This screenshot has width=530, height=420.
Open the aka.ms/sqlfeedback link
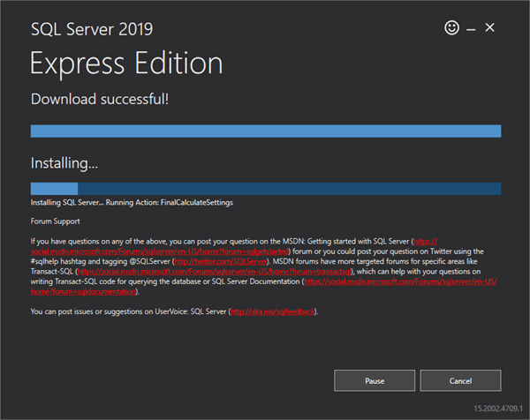pyautogui.click(x=272, y=311)
